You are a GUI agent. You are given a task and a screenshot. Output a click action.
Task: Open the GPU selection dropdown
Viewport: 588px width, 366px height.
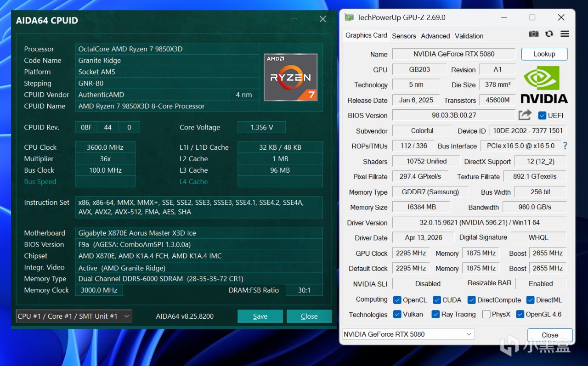click(408, 334)
